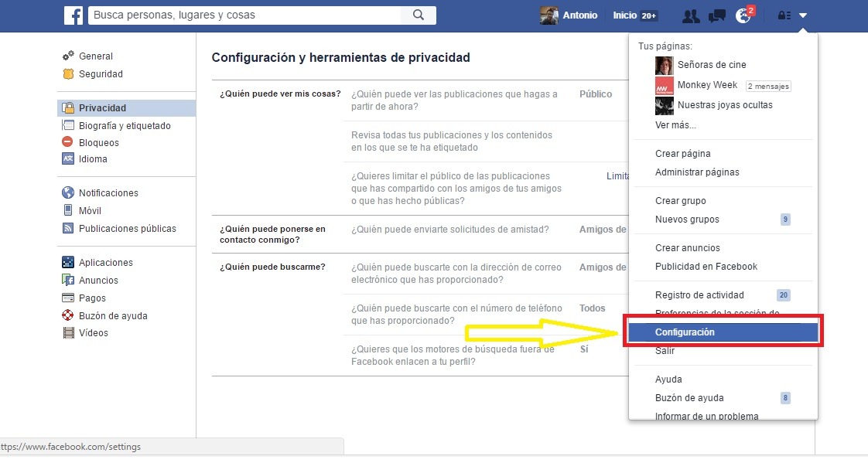The width and height of the screenshot is (868, 463).
Task: Select Privacidad label in sidebar
Action: pos(102,108)
